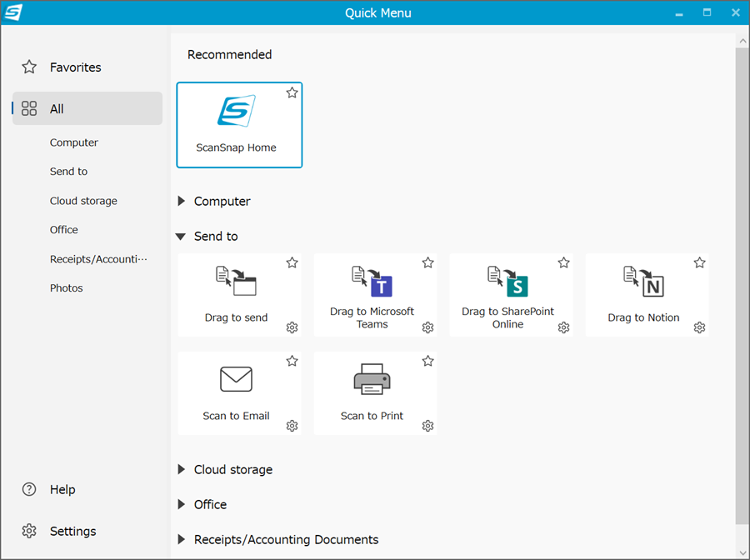Launch the Scan to Email envelope icon

(x=237, y=379)
